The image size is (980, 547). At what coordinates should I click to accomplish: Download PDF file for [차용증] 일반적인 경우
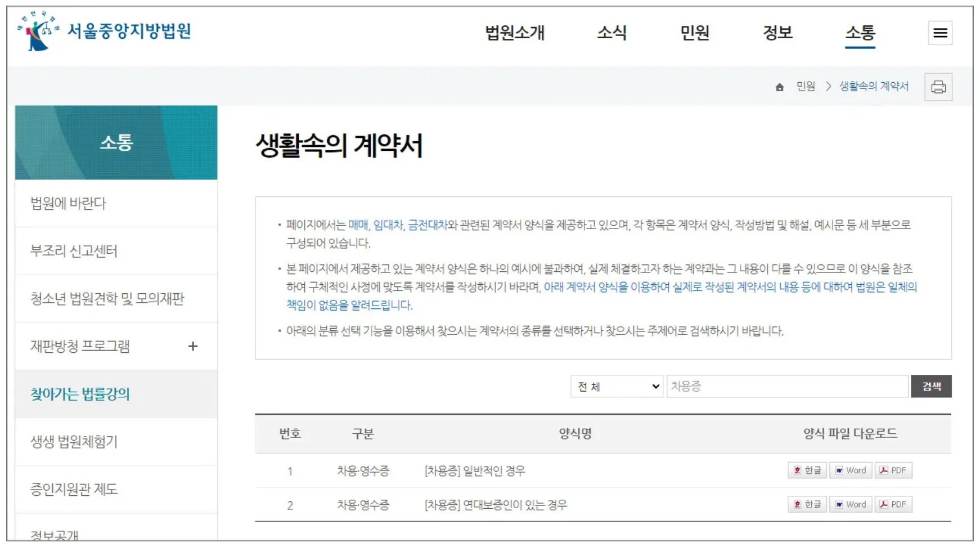point(893,470)
